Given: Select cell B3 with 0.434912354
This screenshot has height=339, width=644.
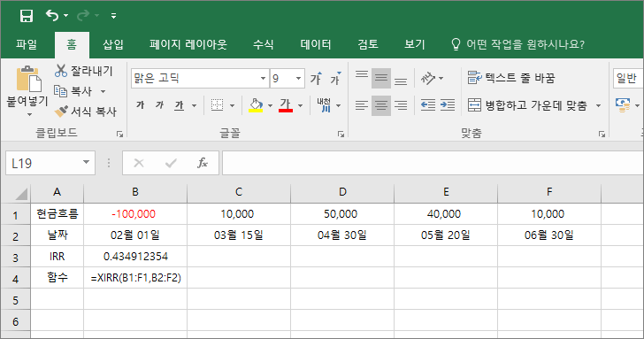Looking at the screenshot, I should (x=135, y=257).
